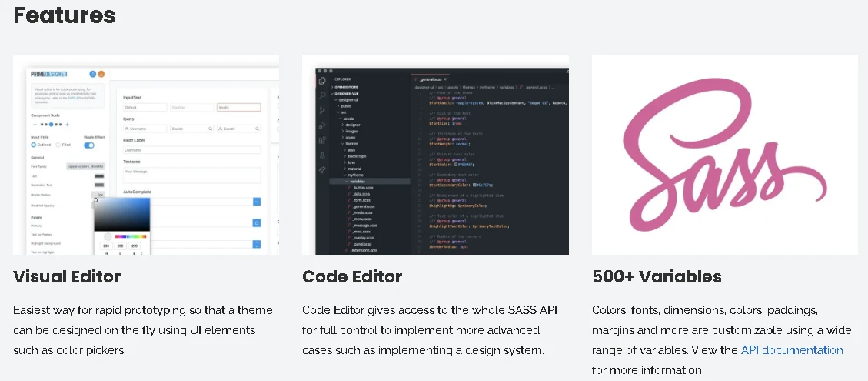
Task: Open the Source Control activity bar icon
Action: [x=322, y=110]
